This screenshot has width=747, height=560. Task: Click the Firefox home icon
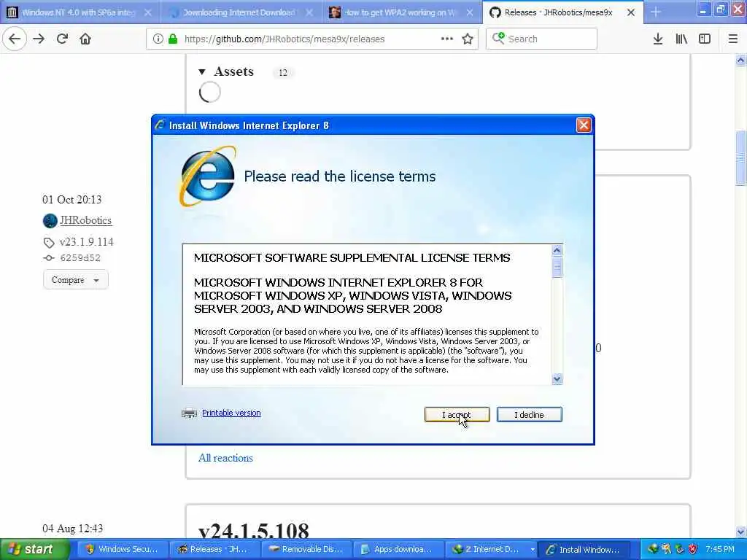coord(85,39)
